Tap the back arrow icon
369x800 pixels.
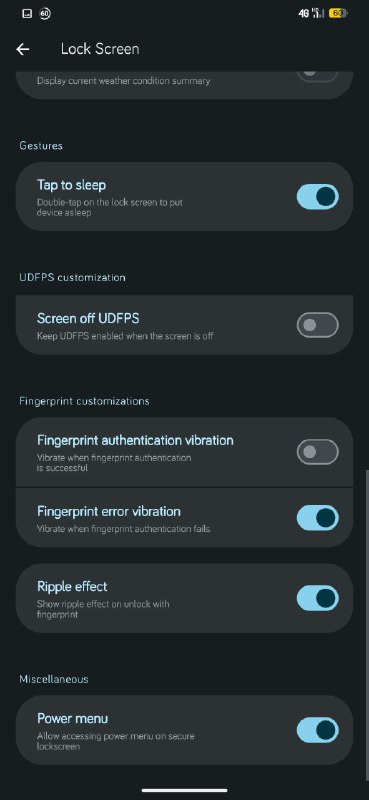tap(22, 49)
